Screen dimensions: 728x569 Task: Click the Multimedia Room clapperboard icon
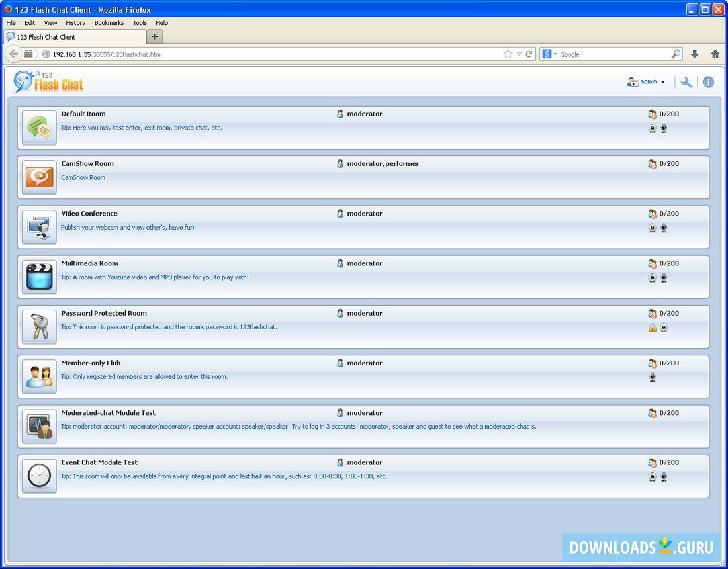pos(39,277)
